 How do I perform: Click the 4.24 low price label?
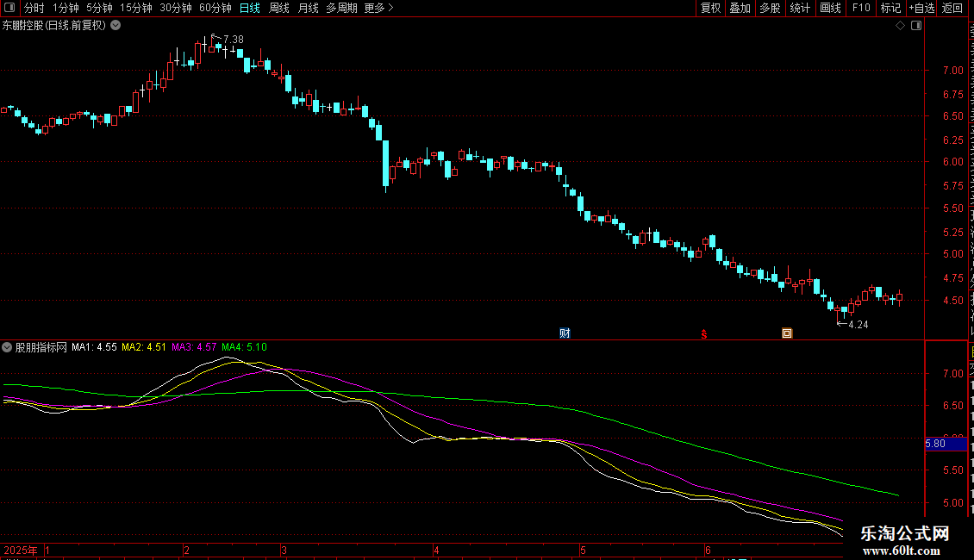(x=858, y=325)
